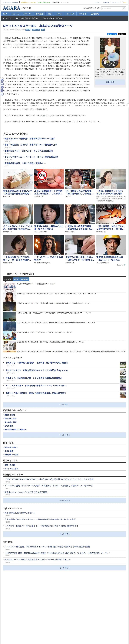The height and width of the screenshot is (644, 129).
Task: Click もっと見る under Digital PR Platform
Action: [64, 534]
